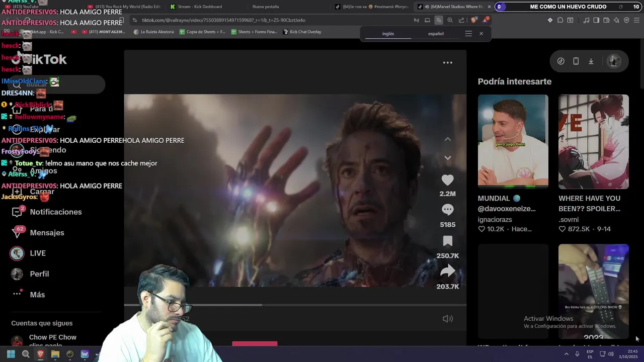Switch to You Rock My World tab
Screen dimensions: 644x362
coord(124,7)
